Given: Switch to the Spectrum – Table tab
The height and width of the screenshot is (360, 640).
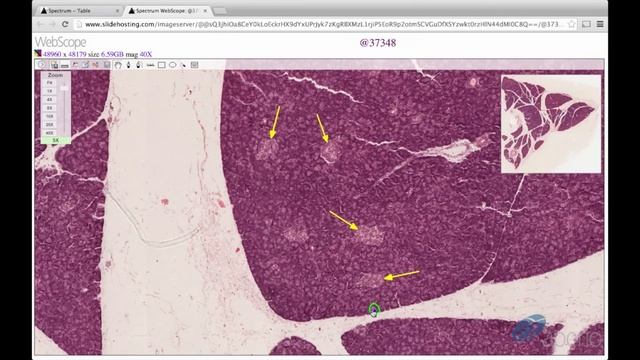Looking at the screenshot, I should click(80, 11).
